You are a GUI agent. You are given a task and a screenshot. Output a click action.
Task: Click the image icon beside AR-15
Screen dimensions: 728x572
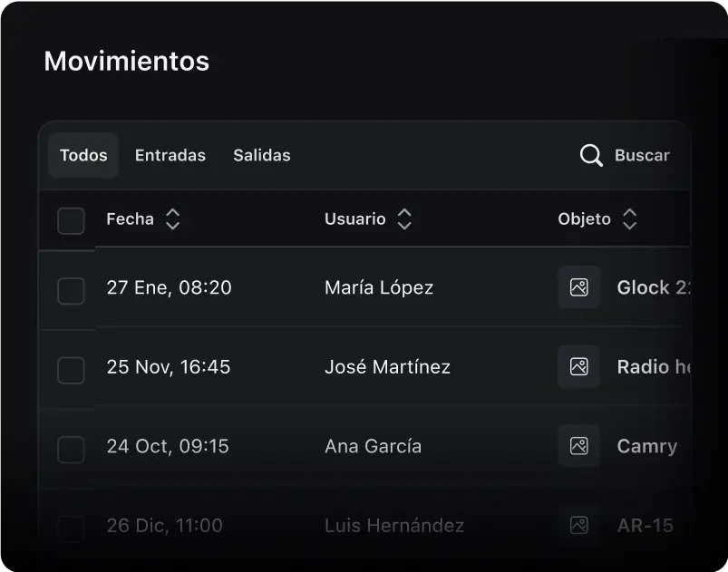(578, 525)
